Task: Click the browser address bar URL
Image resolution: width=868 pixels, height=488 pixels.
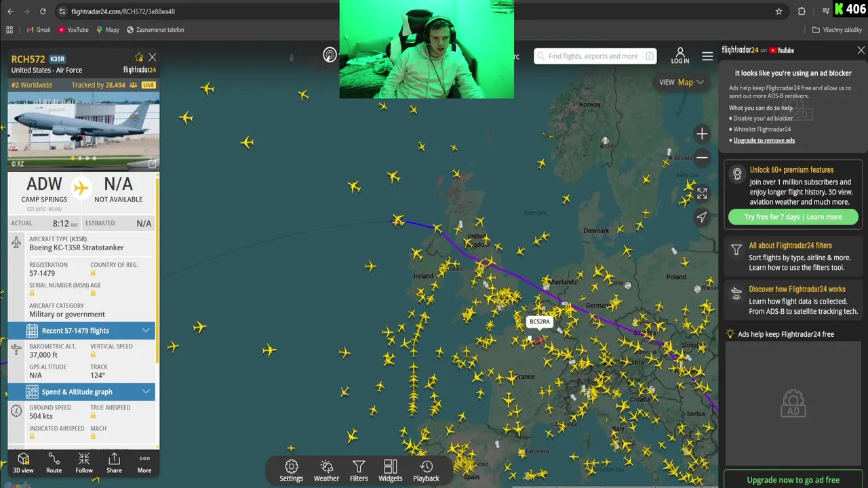Action: tap(123, 12)
